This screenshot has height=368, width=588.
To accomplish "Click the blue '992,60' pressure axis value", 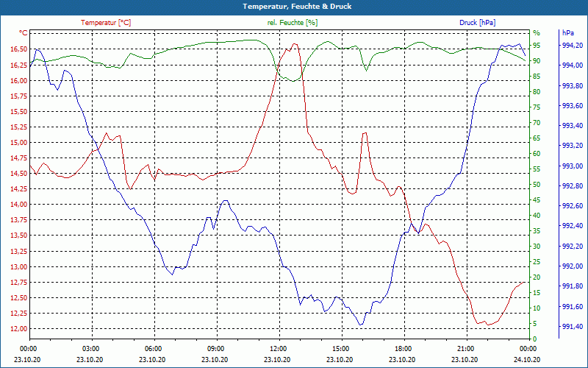I will (x=573, y=206).
